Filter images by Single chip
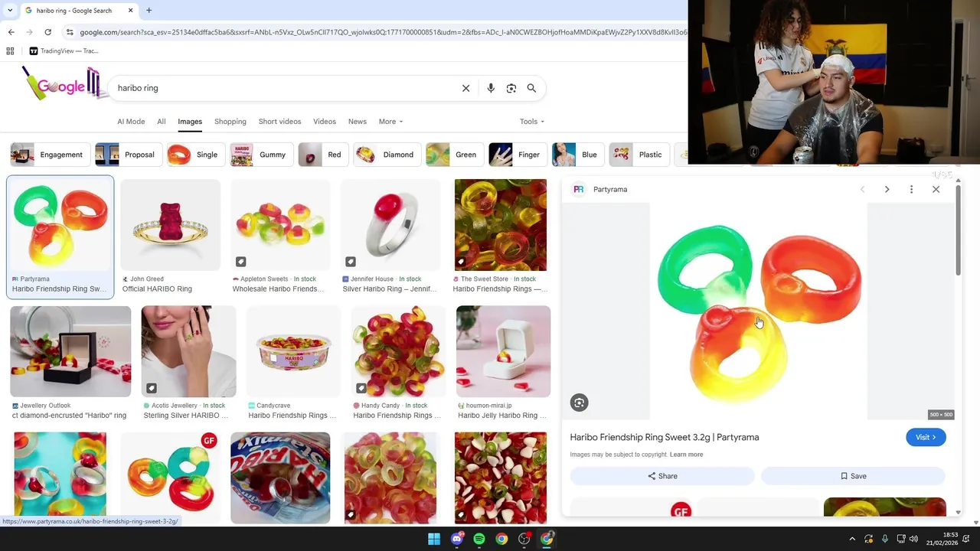The image size is (980, 551). [x=194, y=155]
